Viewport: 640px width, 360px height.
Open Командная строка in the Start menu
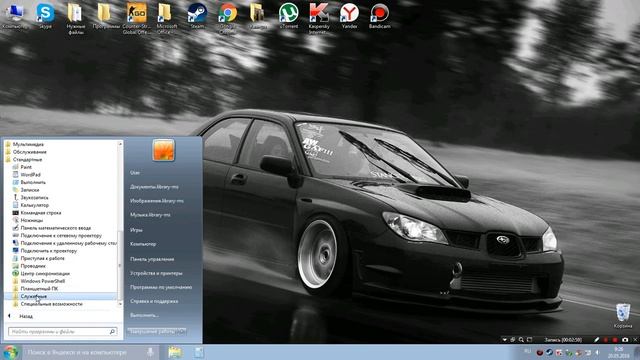pyautogui.click(x=40, y=213)
